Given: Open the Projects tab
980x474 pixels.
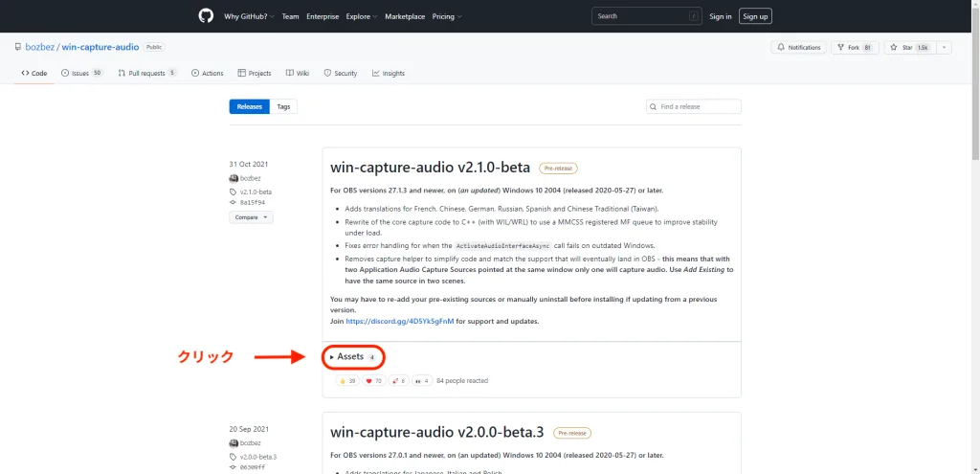Looking at the screenshot, I should [x=255, y=73].
